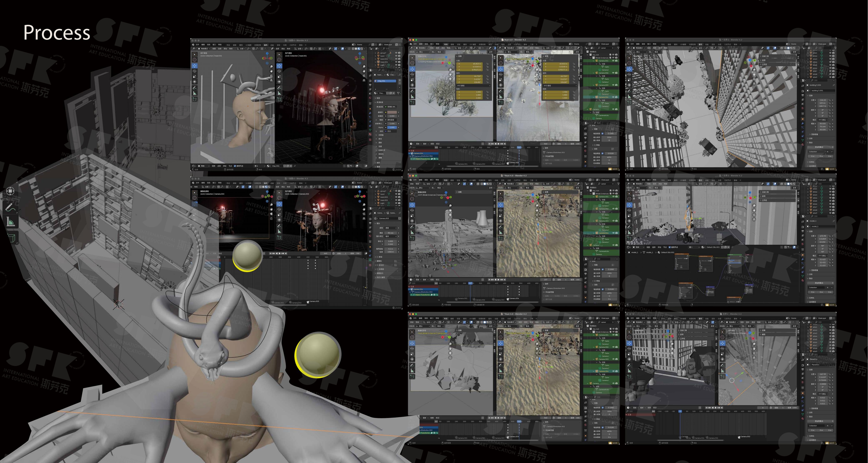Select Camera.004 channel in top Rust dope sheet

[423, 153]
